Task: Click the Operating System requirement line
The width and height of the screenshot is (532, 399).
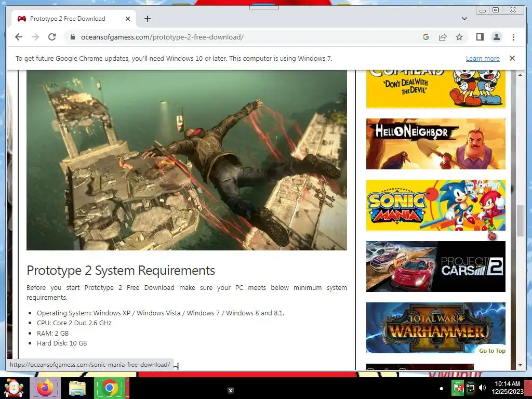Action: click(161, 313)
